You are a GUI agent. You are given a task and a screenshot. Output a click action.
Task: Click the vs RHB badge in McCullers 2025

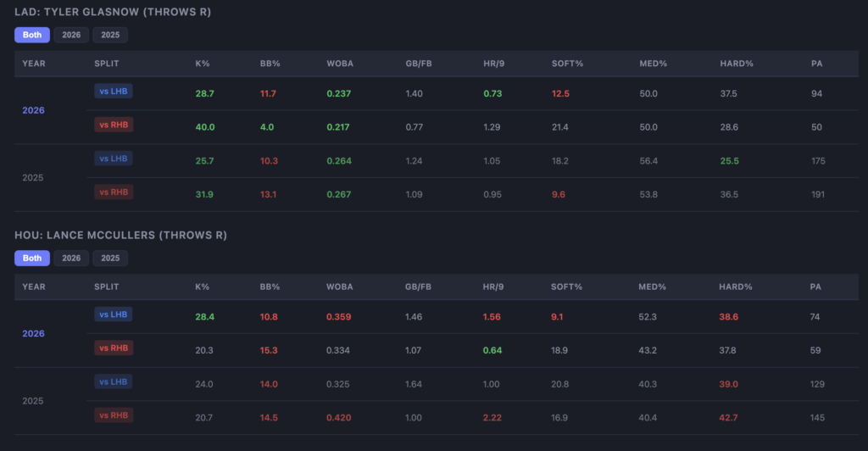114,415
